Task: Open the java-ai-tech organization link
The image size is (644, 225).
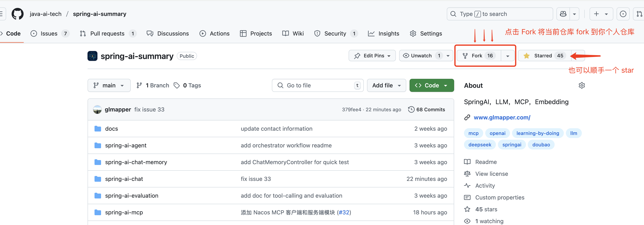Action: (x=45, y=14)
